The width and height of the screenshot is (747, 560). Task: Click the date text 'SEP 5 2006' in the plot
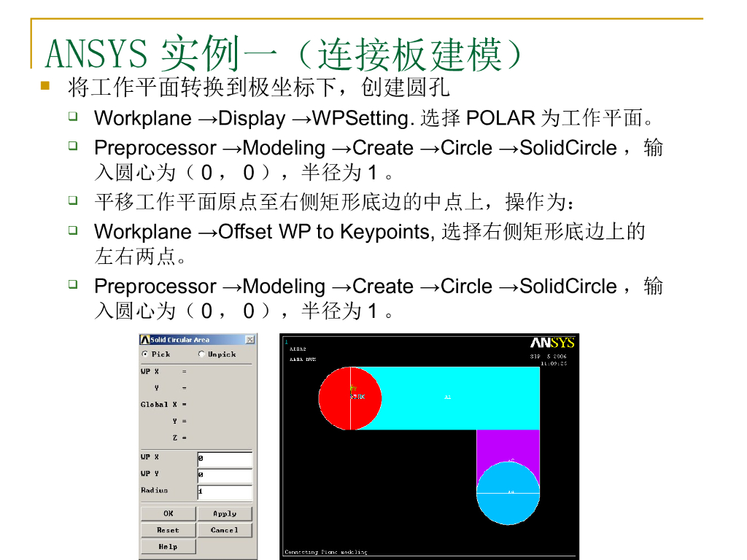[x=549, y=356]
